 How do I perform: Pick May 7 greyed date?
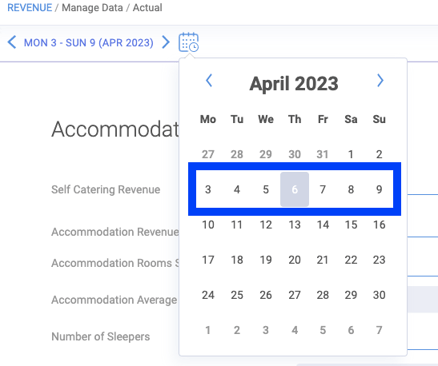[x=379, y=330]
